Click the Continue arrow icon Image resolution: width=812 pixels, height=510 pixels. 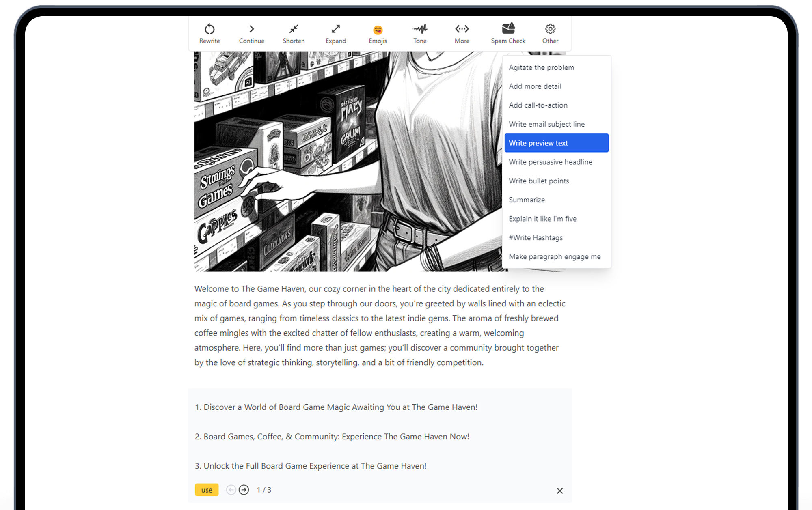251,29
